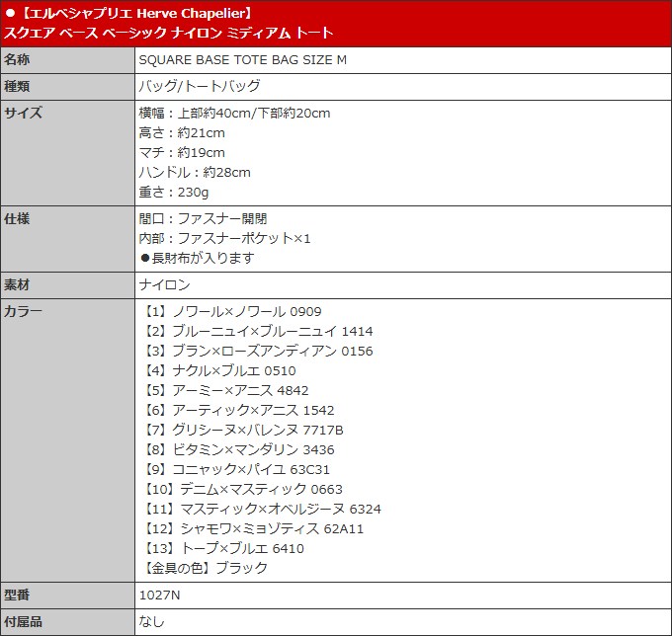The width and height of the screenshot is (672, 636).
Task: Select color 9 コニャック×パイユ 63C31
Action: pyautogui.click(x=236, y=469)
